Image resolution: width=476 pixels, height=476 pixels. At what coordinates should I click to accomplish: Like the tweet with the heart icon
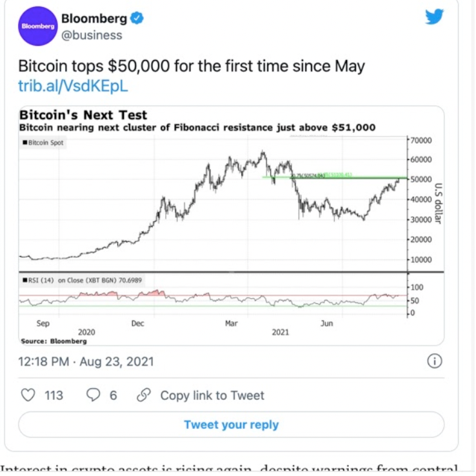coord(28,395)
